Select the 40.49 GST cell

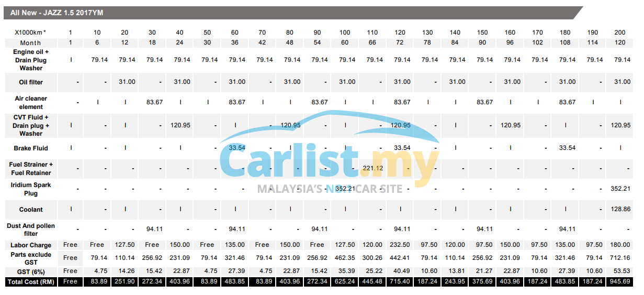[402, 271]
